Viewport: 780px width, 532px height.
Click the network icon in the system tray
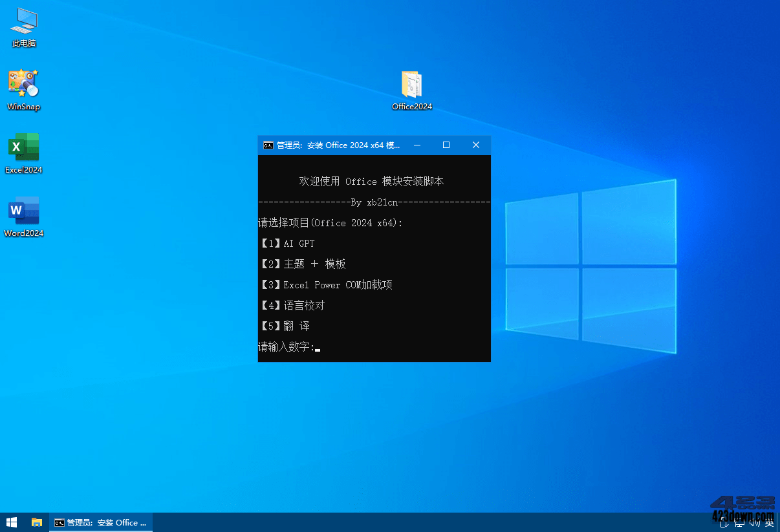point(740,522)
